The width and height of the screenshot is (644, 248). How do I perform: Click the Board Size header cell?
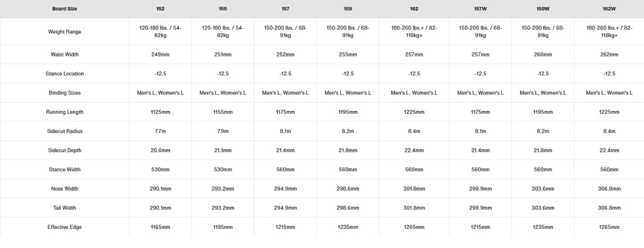coord(64,9)
